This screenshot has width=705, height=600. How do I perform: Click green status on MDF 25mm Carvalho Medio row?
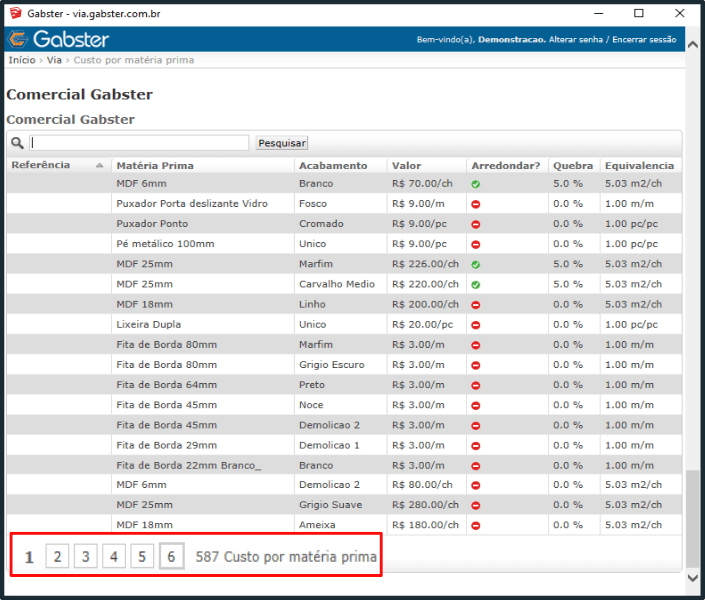[x=476, y=285]
